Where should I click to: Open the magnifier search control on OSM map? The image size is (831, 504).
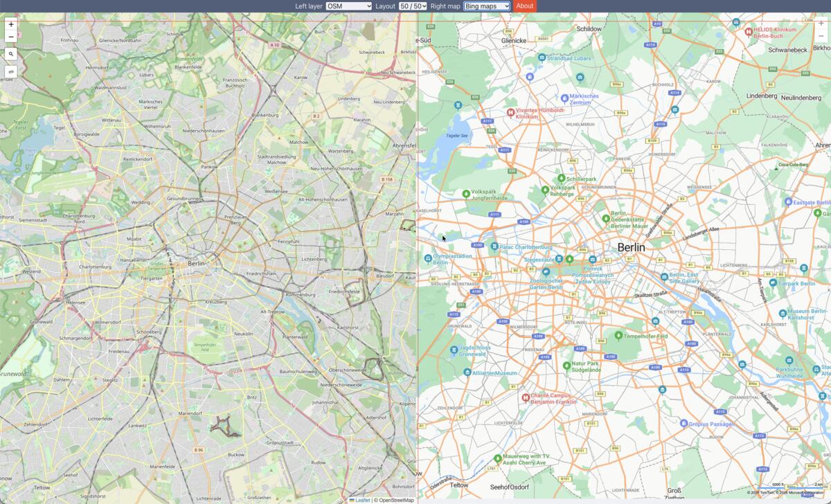point(10,54)
